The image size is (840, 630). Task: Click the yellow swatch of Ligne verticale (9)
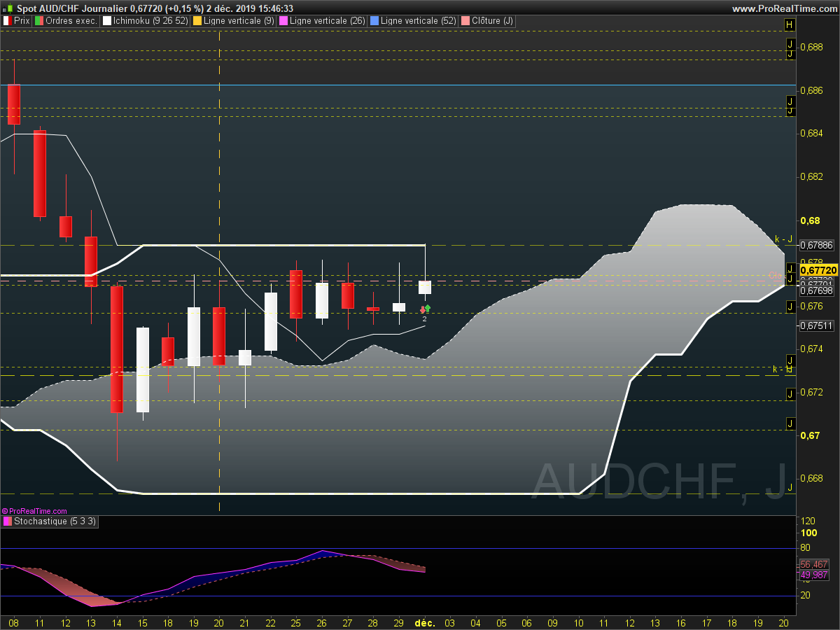[x=197, y=21]
